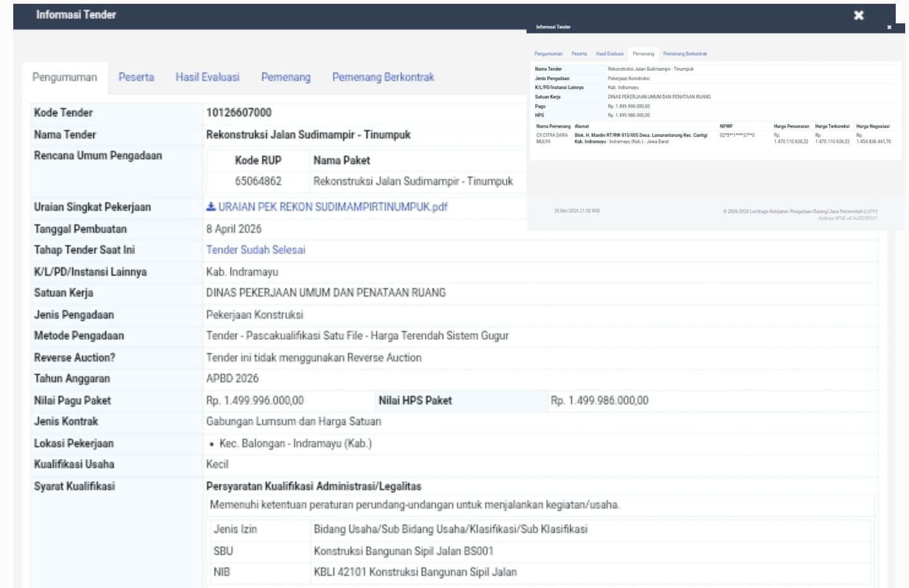The height and width of the screenshot is (588, 909).
Task: Open Peserta tab in the small overlay window
Action: 579,54
